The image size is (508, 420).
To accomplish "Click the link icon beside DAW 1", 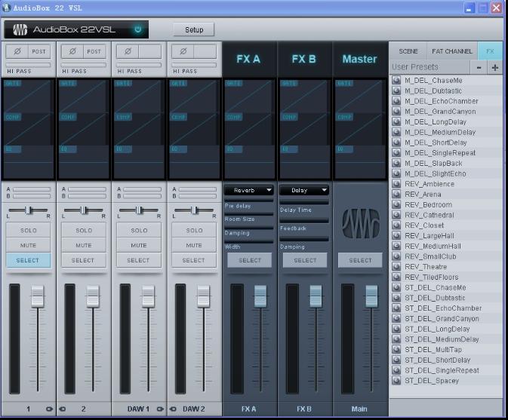I will tap(160, 409).
